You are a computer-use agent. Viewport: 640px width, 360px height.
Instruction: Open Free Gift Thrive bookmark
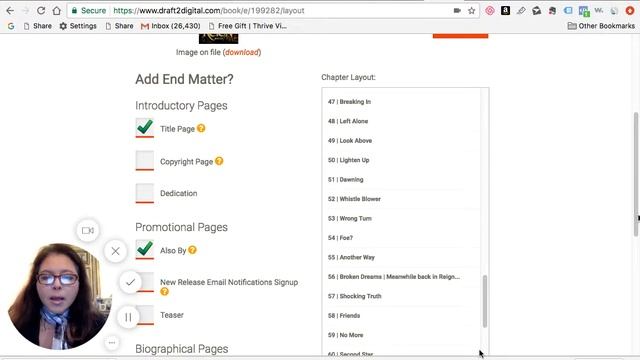[247, 26]
